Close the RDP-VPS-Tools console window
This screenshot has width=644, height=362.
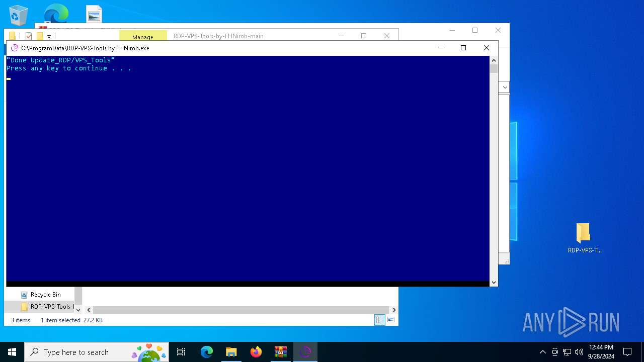click(486, 48)
